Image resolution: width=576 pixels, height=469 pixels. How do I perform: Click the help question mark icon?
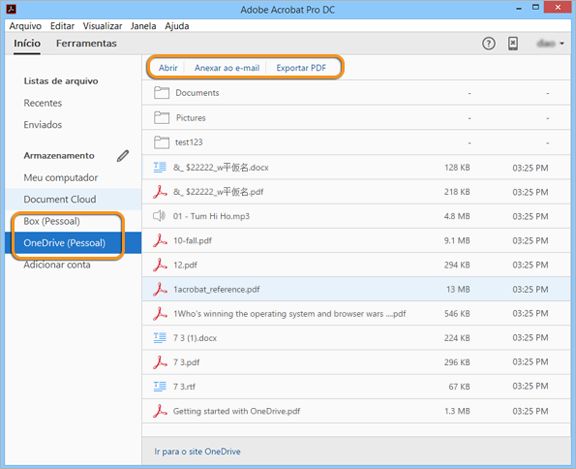[489, 44]
